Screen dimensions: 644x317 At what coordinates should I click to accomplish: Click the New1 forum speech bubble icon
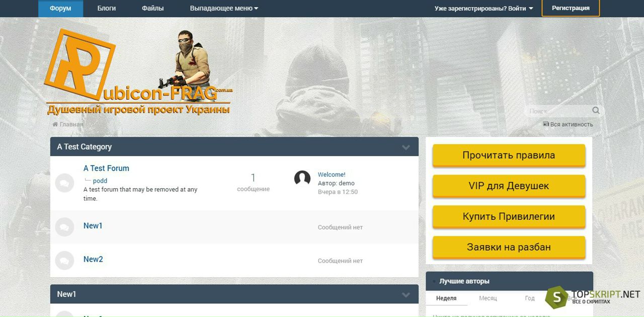coord(64,227)
